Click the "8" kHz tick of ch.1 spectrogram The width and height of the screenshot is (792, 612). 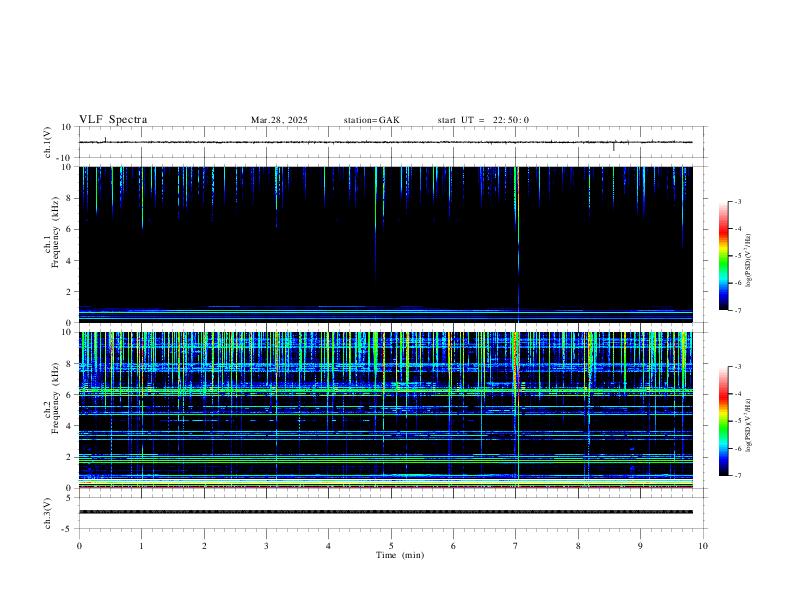point(69,198)
